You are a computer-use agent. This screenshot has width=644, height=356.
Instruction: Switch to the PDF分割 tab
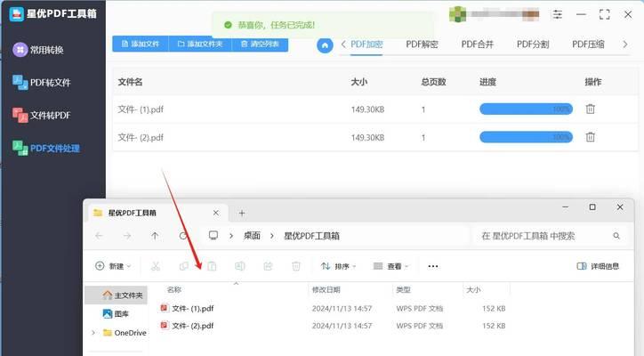click(533, 44)
